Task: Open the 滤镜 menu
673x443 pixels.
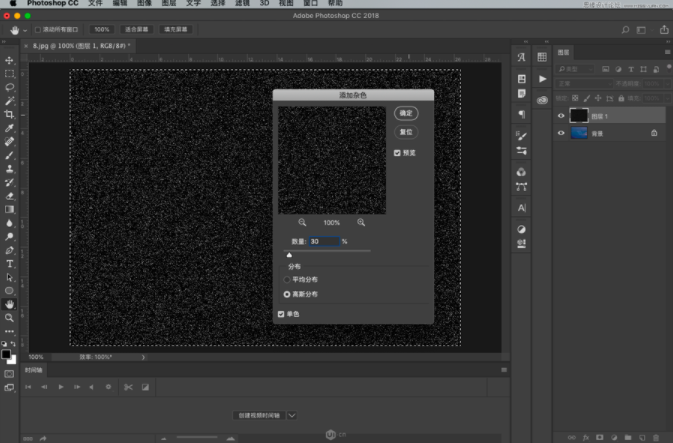Action: (241, 4)
